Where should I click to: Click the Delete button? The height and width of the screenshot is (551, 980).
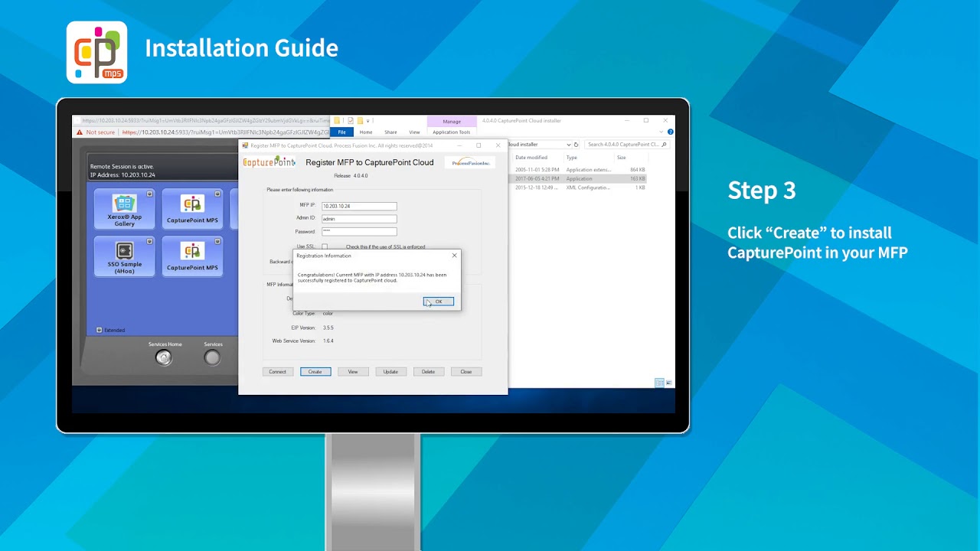point(428,372)
